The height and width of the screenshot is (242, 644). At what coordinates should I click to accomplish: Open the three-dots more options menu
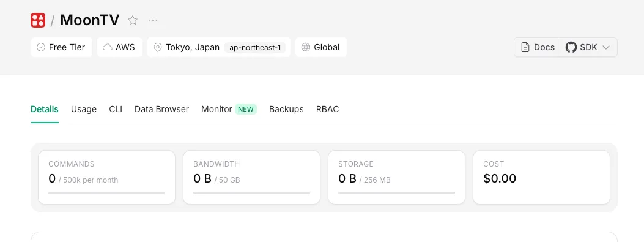pyautogui.click(x=153, y=20)
